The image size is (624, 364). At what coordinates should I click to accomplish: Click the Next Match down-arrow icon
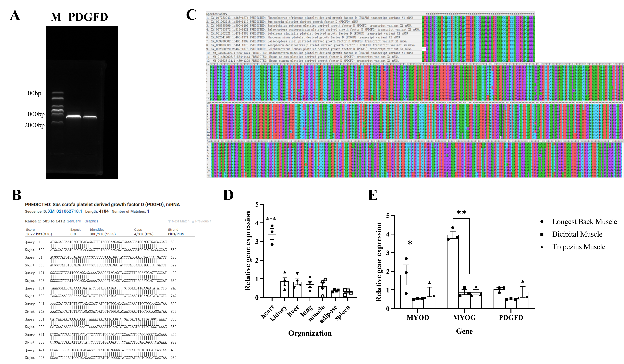(x=169, y=221)
